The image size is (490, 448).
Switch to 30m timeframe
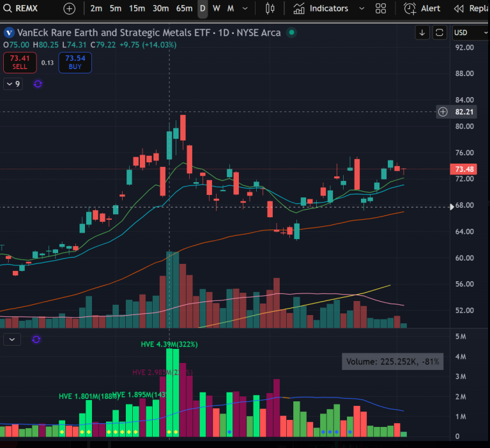pos(160,8)
